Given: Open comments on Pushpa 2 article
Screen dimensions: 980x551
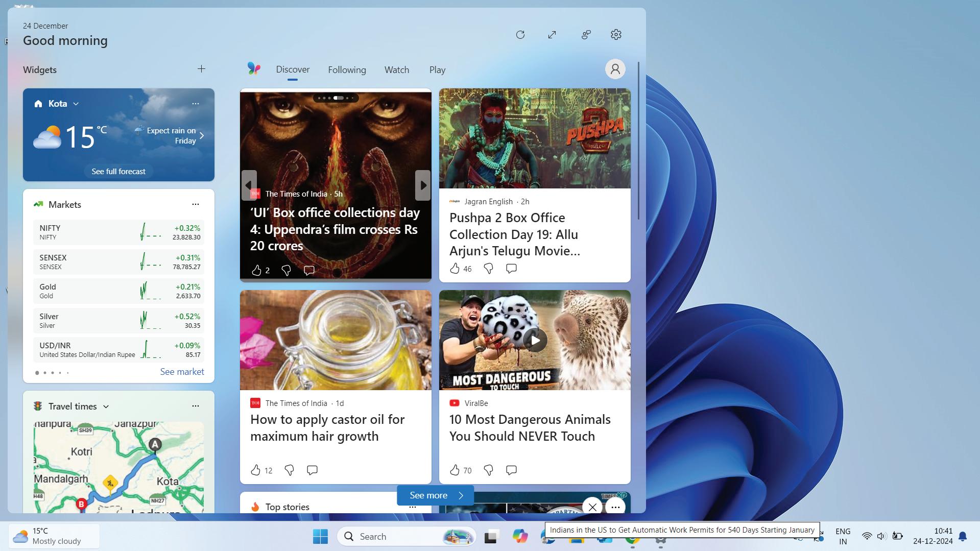Looking at the screenshot, I should [x=511, y=269].
